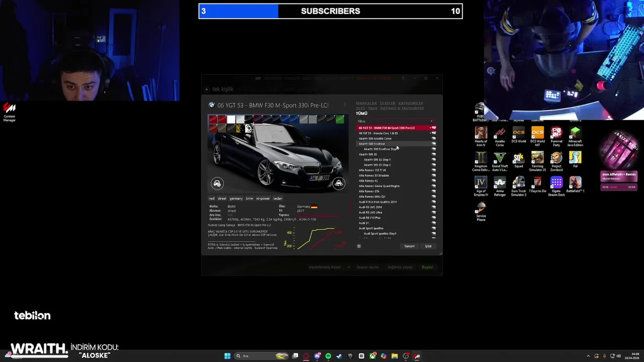
Task: Click the BMW brand logo beside car title
Action: pyautogui.click(x=212, y=105)
